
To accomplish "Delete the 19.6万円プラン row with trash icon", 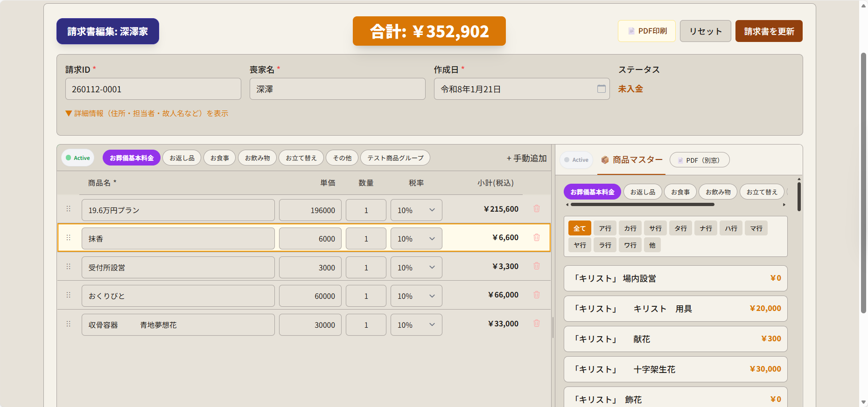I will [x=537, y=209].
